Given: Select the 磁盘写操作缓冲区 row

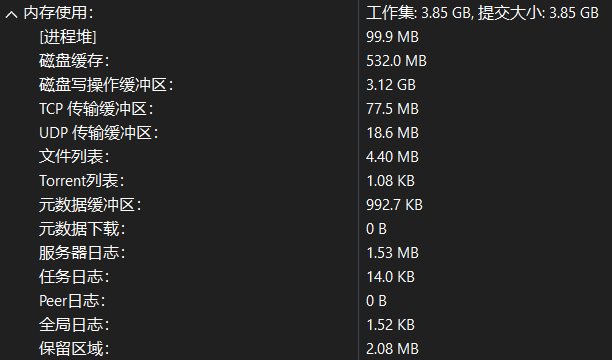Looking at the screenshot, I should [306, 85].
